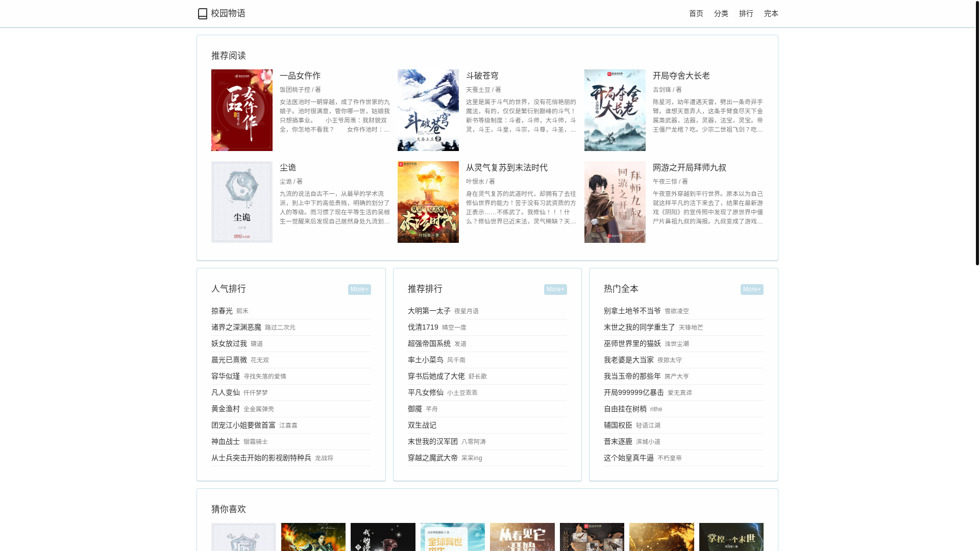Open 诸界之深渊恶魔 list entry
Image resolution: width=980 pixels, height=551 pixels.
(x=236, y=327)
